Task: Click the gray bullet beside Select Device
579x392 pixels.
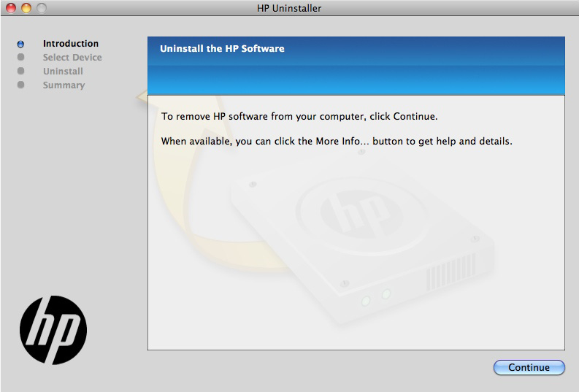Action: (20, 57)
